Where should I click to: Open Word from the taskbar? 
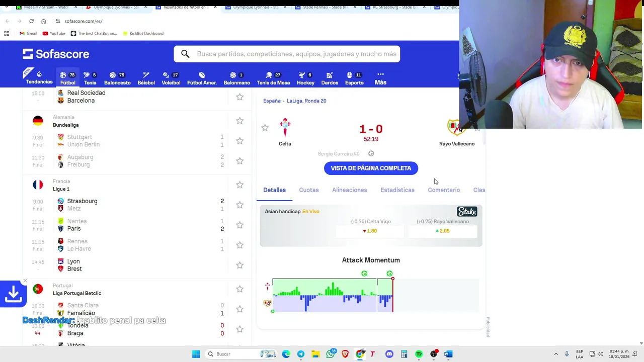pos(448,354)
